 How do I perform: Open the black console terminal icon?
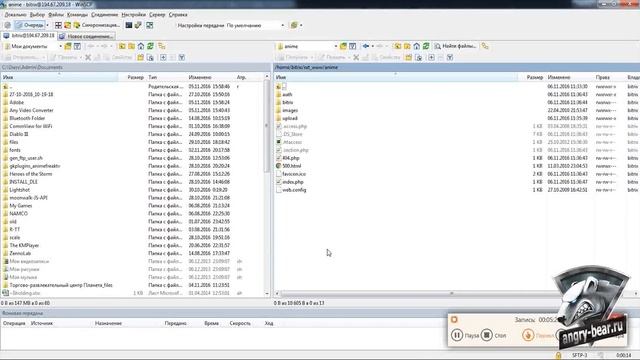coord(129,25)
